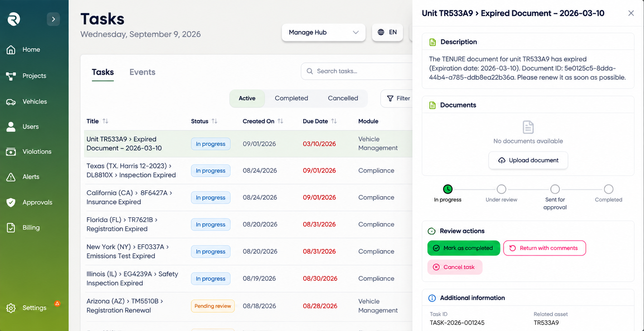The width and height of the screenshot is (644, 331).
Task: Click the app logo in sidebar
Action: 14,19
